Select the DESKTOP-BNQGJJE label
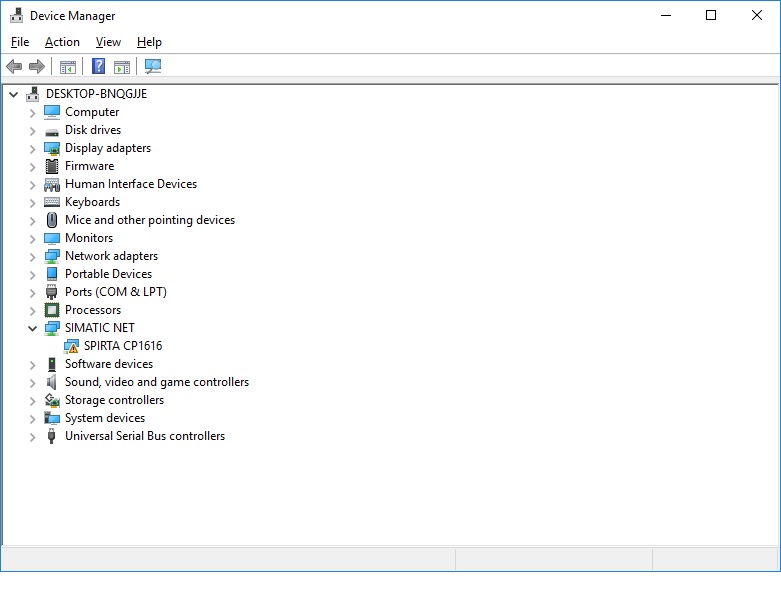The height and width of the screenshot is (614, 781). 97,94
